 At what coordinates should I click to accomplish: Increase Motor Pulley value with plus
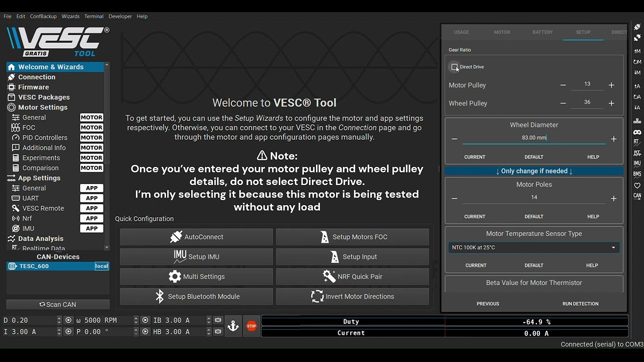611,85
